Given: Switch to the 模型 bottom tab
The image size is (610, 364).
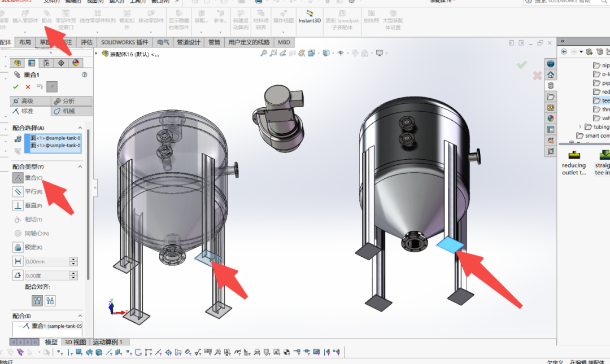Looking at the screenshot, I should pos(51,342).
